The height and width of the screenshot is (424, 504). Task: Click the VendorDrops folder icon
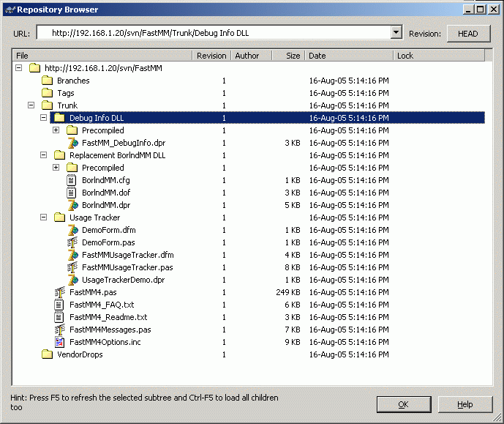click(47, 354)
